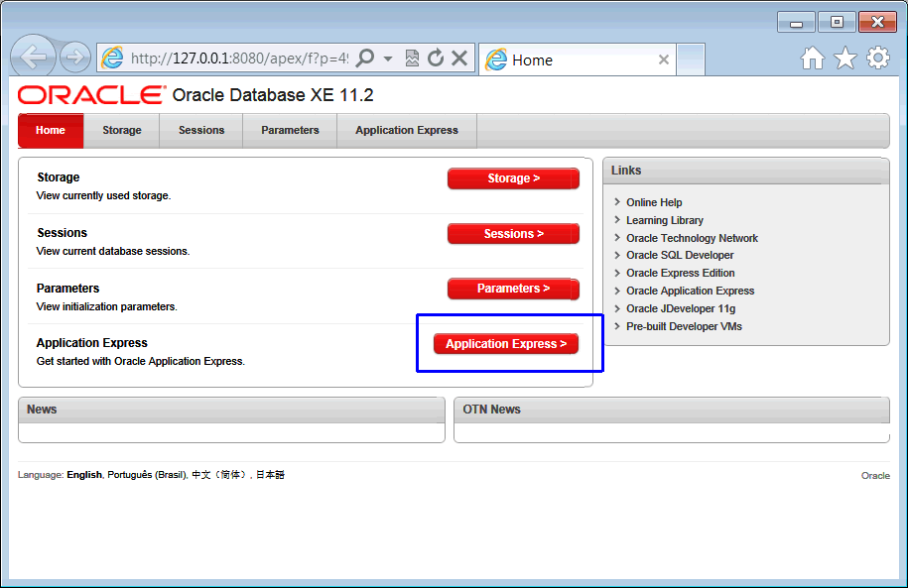Open the Learning Library link

(664, 220)
